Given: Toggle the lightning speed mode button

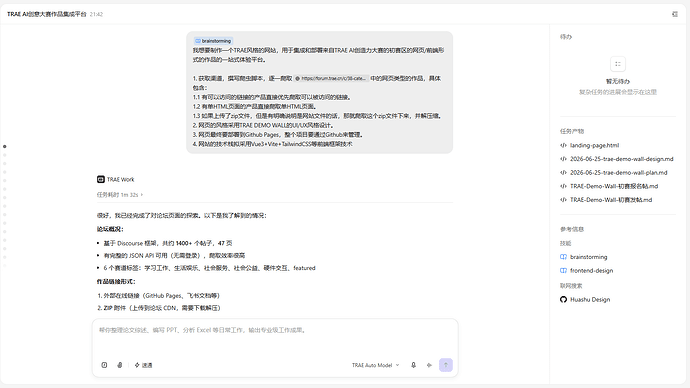Looking at the screenshot, I should tap(143, 365).
